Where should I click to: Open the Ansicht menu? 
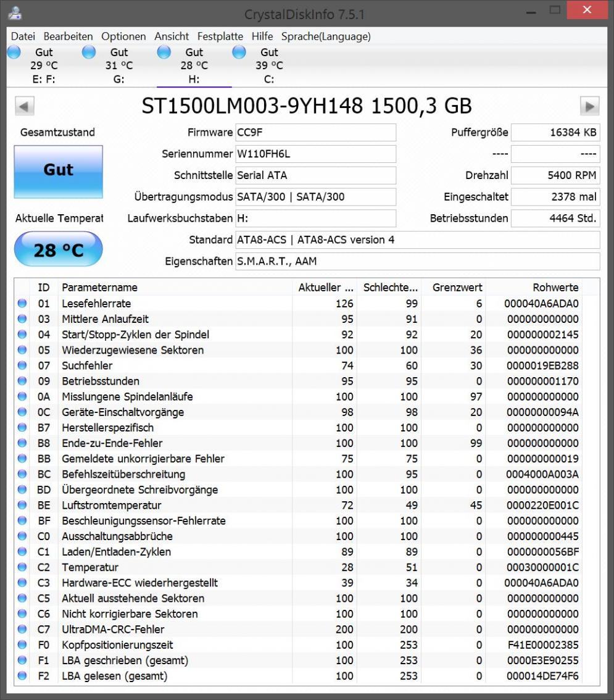(x=172, y=36)
